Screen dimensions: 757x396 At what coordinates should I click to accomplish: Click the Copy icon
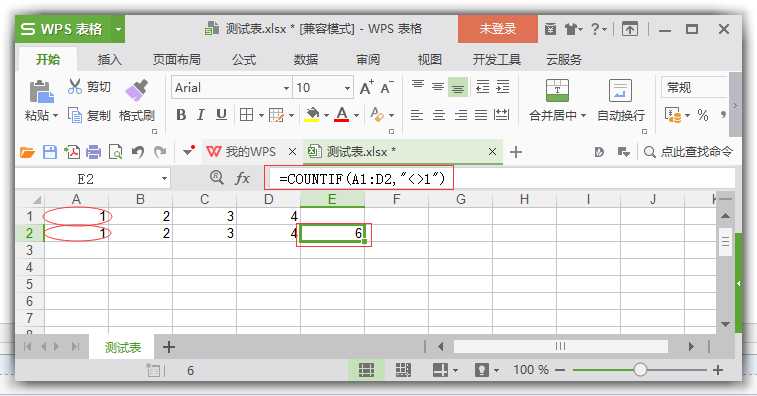point(75,115)
